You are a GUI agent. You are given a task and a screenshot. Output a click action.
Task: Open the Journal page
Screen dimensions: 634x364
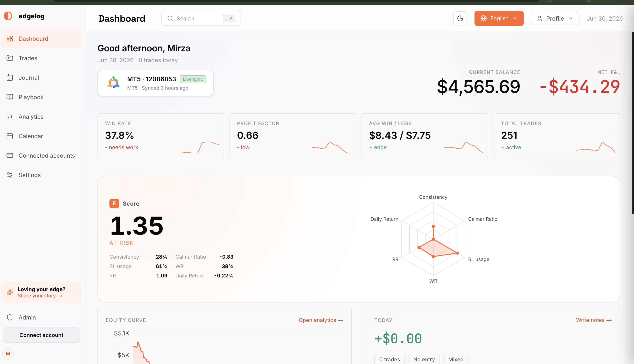click(41, 77)
